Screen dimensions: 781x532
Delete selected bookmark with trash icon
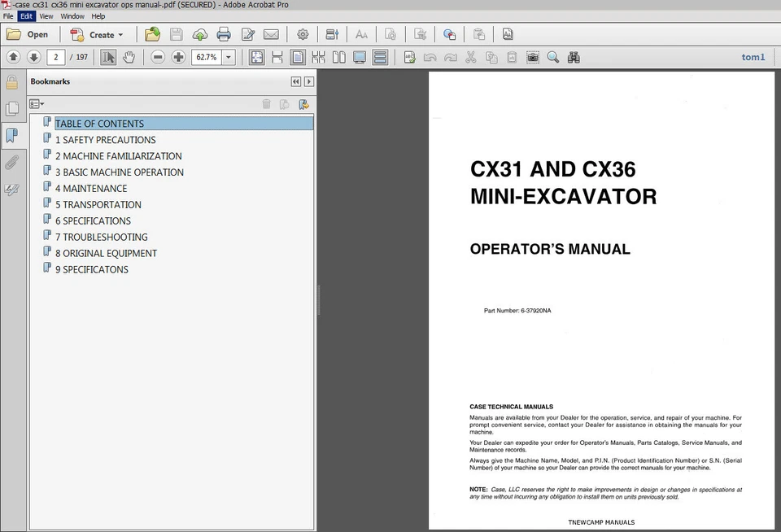point(267,104)
